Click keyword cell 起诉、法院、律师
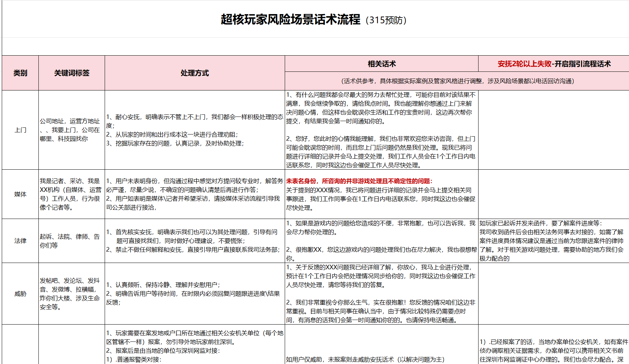The height and width of the screenshot is (364, 629). pos(72,241)
